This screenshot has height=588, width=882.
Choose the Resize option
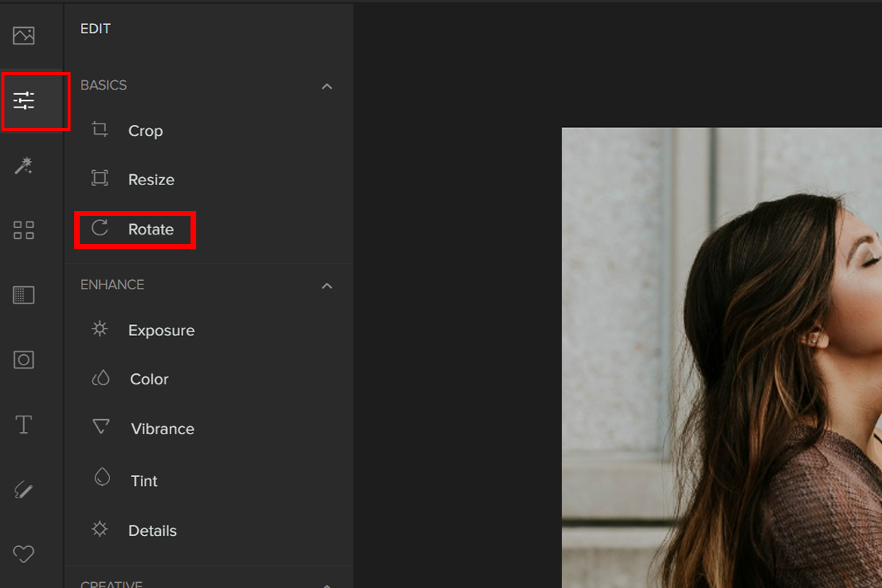tap(151, 180)
